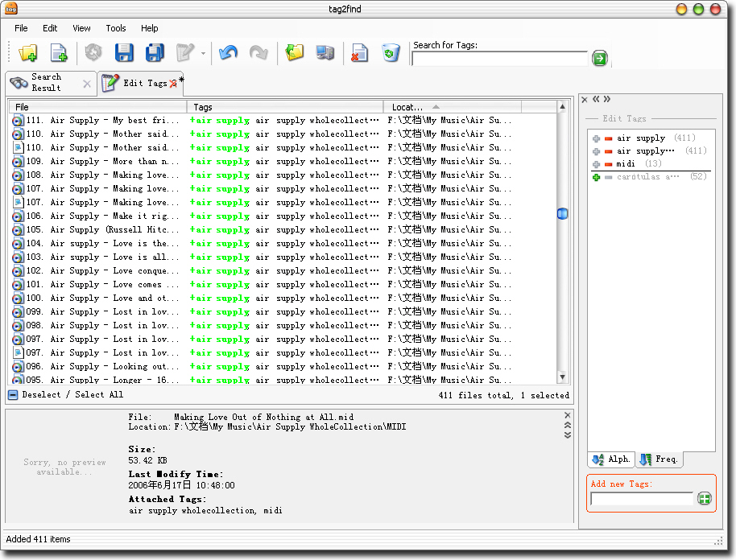Click the single-disk save icon
Viewport: 736px width, 560px height.
[x=124, y=53]
